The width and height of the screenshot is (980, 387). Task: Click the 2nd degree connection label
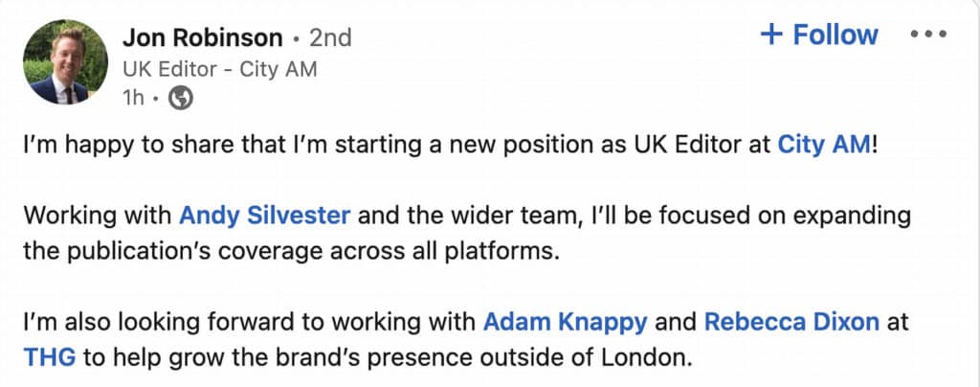click(x=330, y=38)
